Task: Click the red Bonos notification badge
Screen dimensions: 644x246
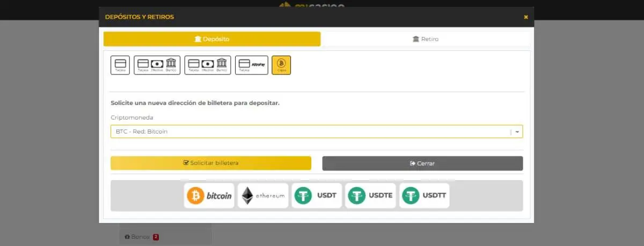Action: pos(156,237)
